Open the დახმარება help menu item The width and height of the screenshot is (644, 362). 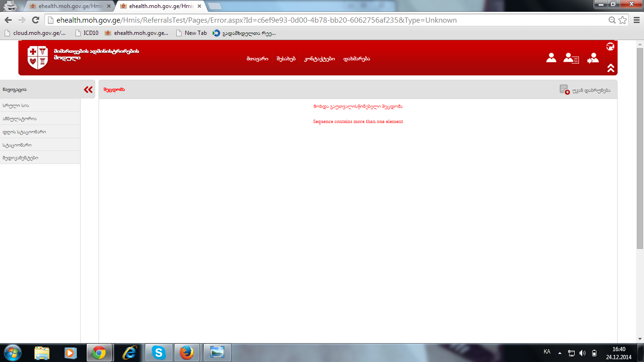coord(356,59)
